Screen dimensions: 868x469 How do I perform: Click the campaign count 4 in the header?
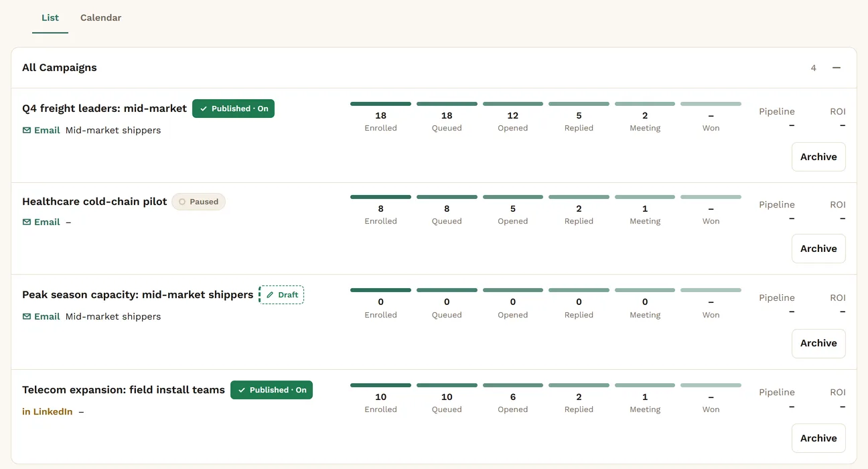(814, 68)
